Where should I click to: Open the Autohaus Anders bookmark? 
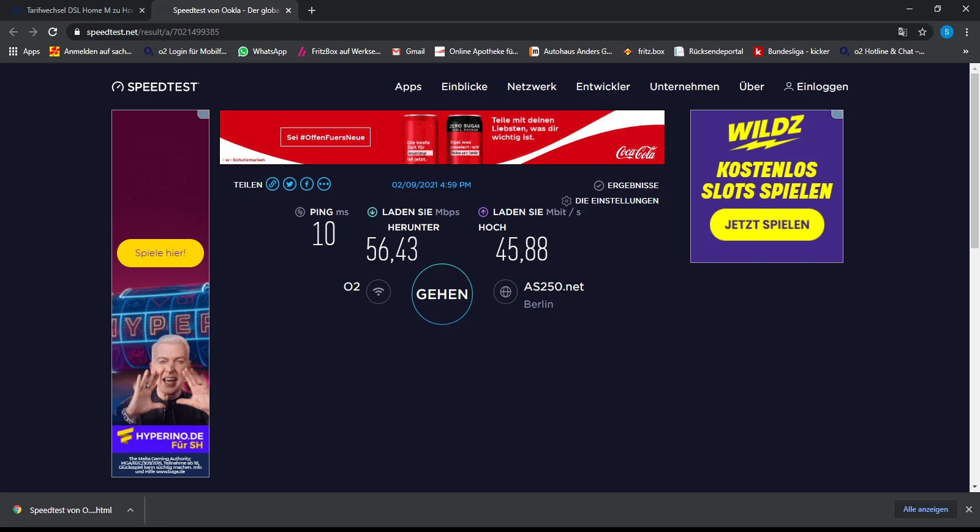tap(571, 51)
